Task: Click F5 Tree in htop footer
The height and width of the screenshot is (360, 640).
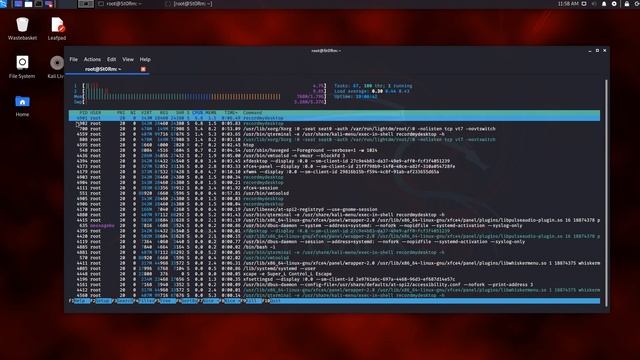Action: pyautogui.click(x=166, y=301)
